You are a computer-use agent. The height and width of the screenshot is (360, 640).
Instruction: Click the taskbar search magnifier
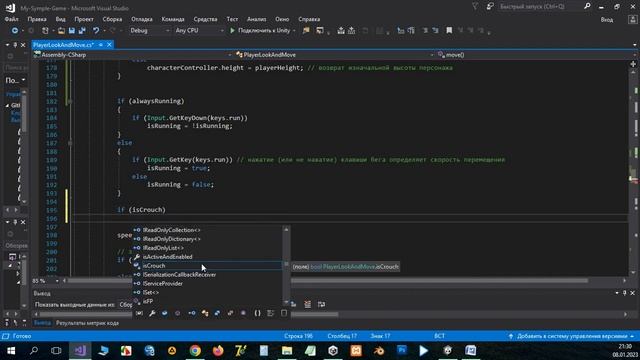(34, 351)
